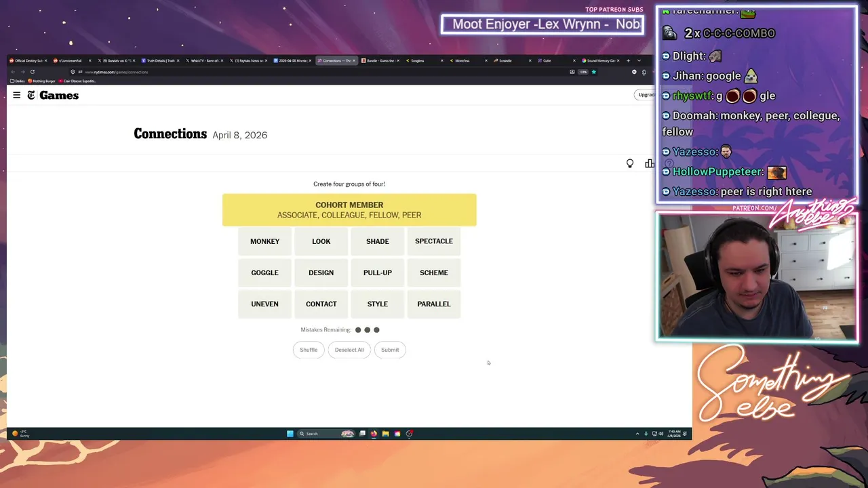The image size is (868, 488).
Task: Select the PULL-UP word tile
Action: tap(377, 272)
